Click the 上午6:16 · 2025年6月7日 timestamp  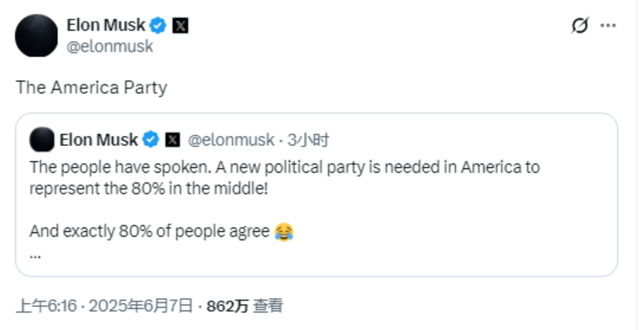(104, 306)
